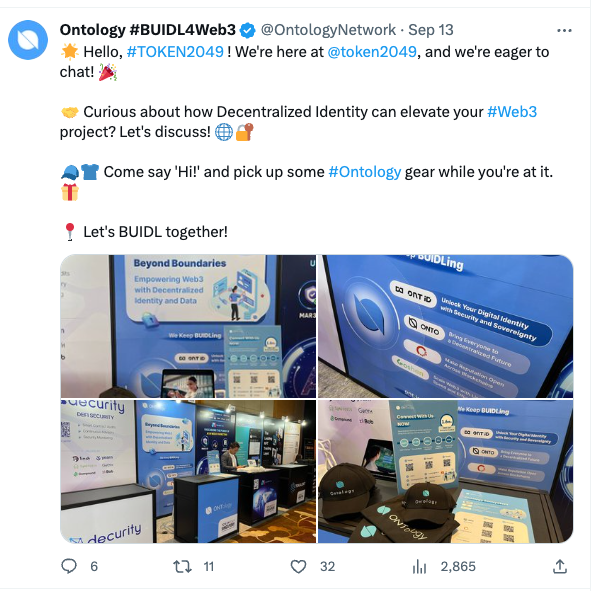This screenshot has height=591, width=591.
Task: Click the verified badge next to Ontology
Action: pyautogui.click(x=248, y=30)
